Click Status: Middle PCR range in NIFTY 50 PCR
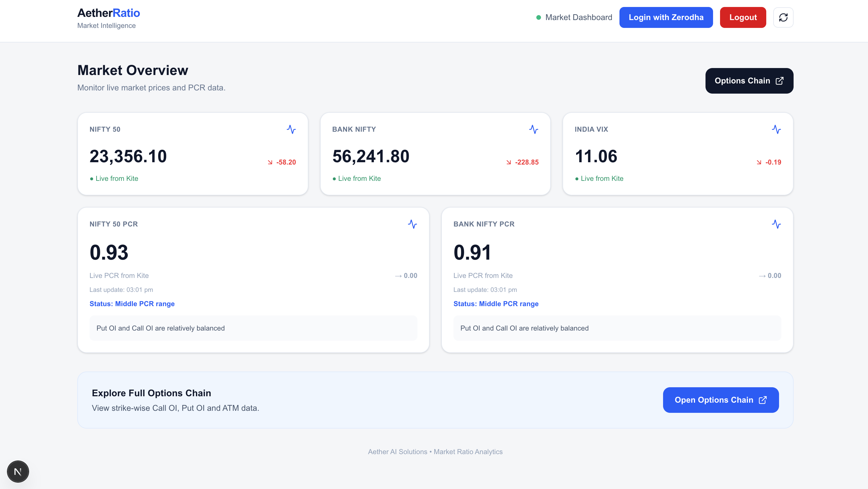Screen dimensions: 868x489 (132, 304)
